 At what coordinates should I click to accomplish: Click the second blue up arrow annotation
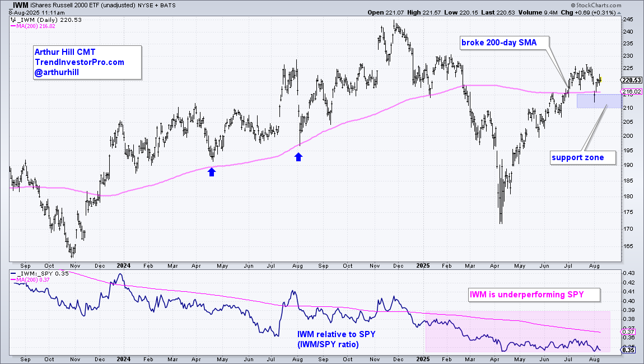coord(298,157)
